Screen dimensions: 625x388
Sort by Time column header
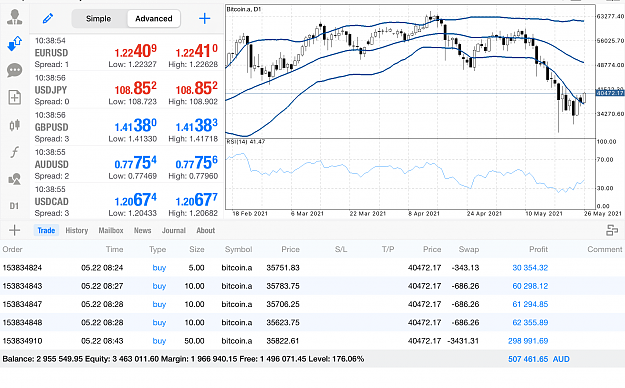click(x=114, y=249)
